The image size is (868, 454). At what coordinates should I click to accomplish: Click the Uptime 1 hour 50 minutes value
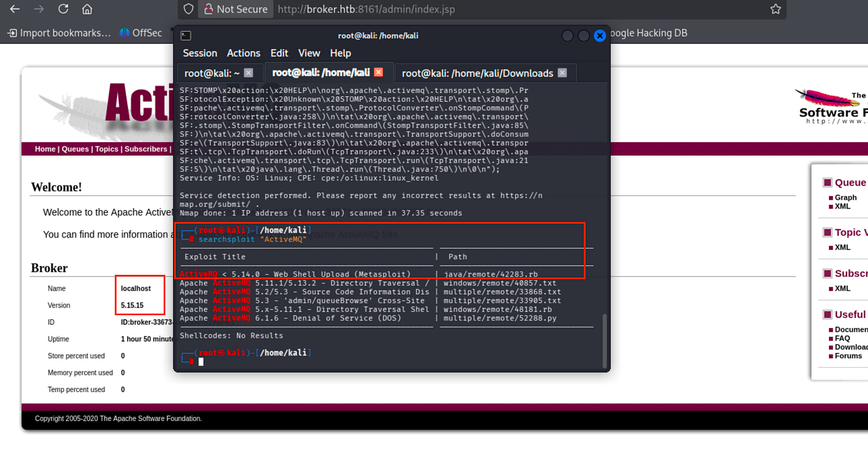pyautogui.click(x=147, y=339)
